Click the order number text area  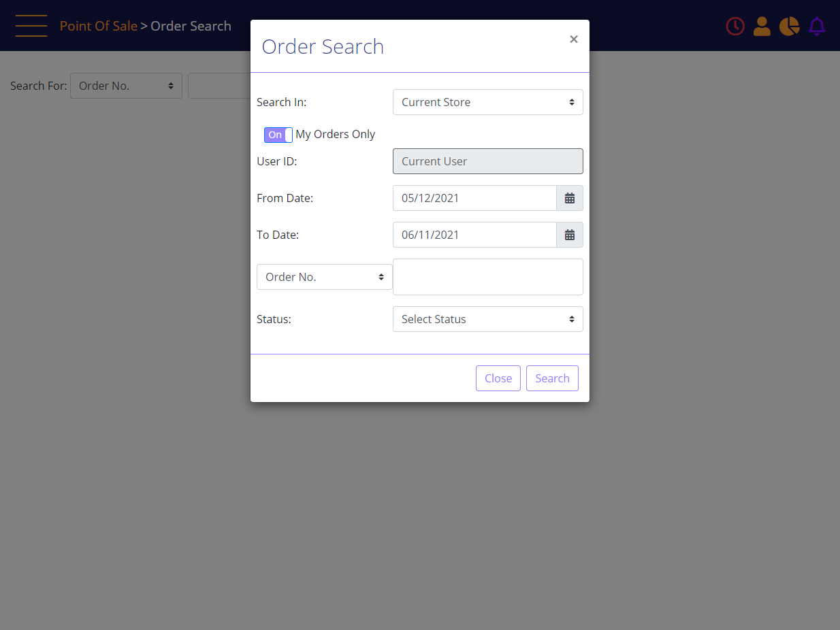tap(488, 277)
